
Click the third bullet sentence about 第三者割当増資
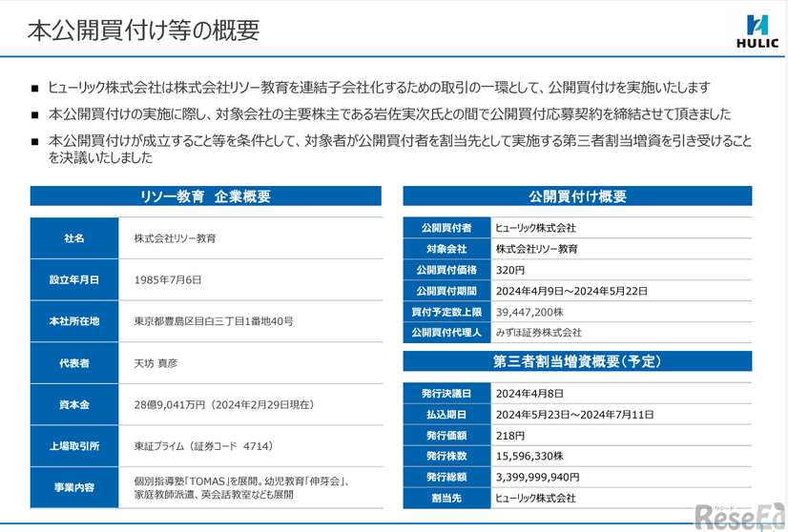(x=400, y=149)
